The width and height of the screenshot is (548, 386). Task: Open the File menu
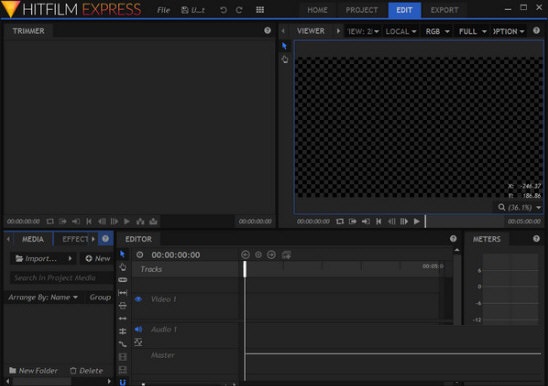click(163, 10)
